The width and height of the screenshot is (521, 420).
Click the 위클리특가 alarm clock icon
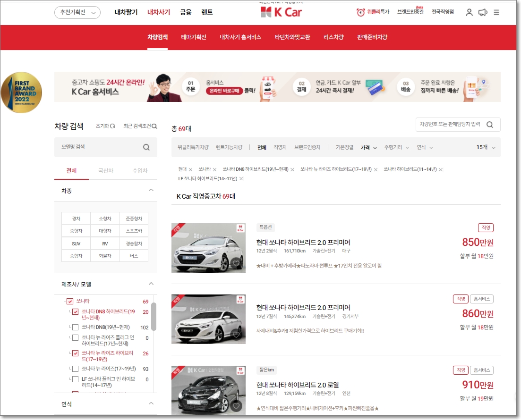(360, 12)
